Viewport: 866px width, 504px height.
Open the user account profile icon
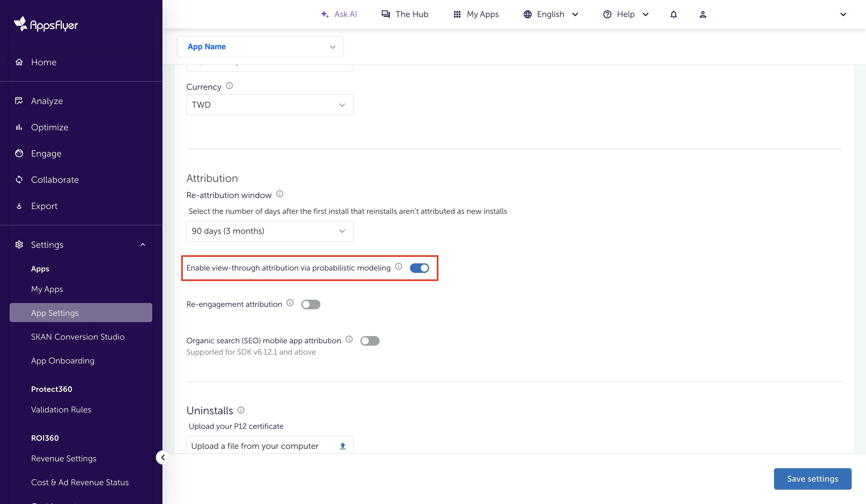point(702,14)
